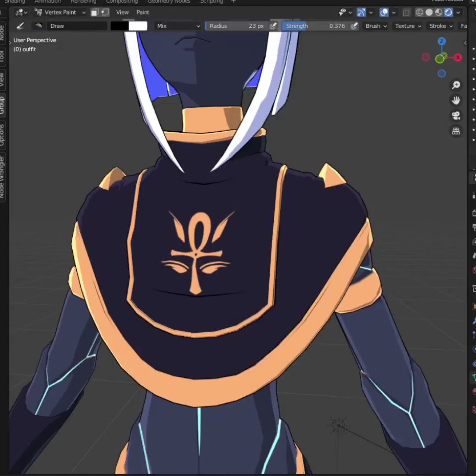The image size is (476, 476).
Task: Open the Paint menu in the header
Action: click(142, 12)
